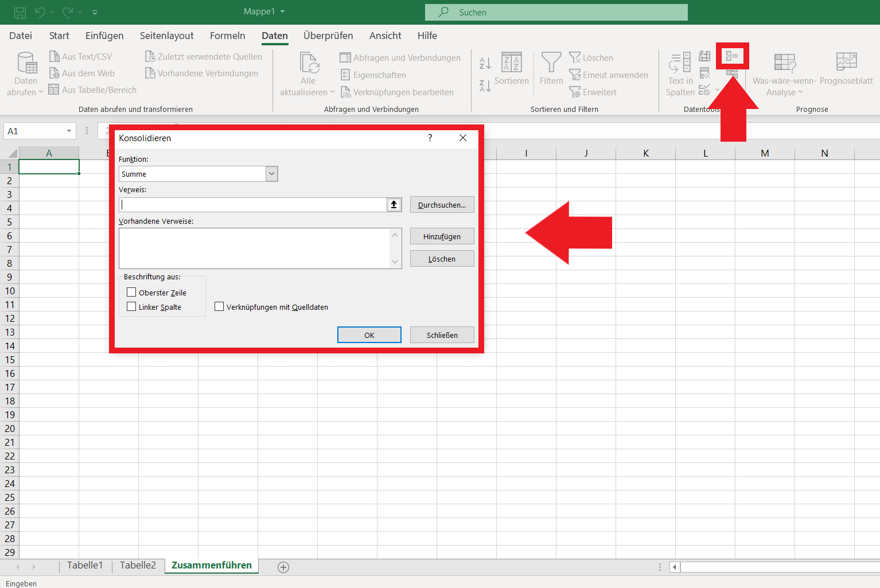Switch to the Einfügen ribbon tab
This screenshot has height=588, width=880.
[x=104, y=36]
